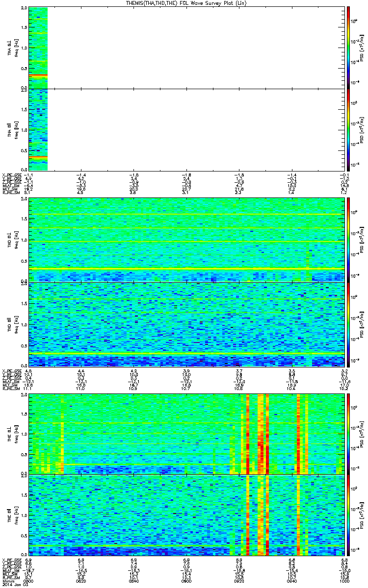Click the 0940 time tick label
Screen dimensions: 368x588
[x=291, y=581]
